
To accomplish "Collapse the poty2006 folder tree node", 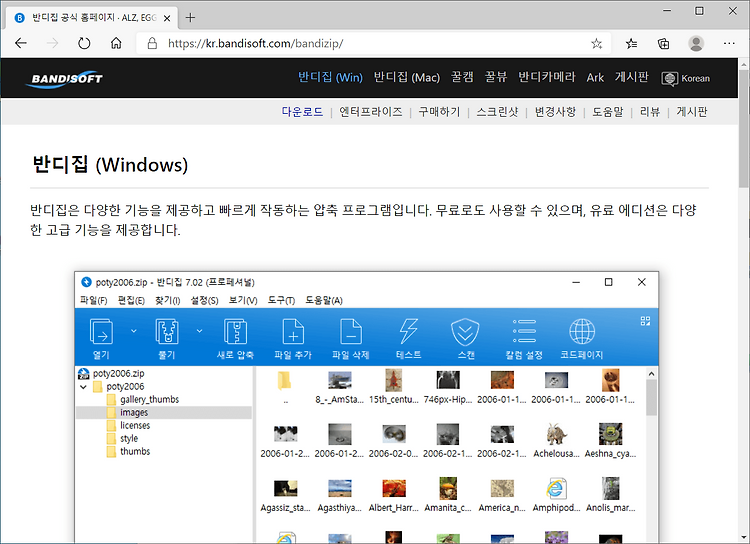I will pos(84,387).
